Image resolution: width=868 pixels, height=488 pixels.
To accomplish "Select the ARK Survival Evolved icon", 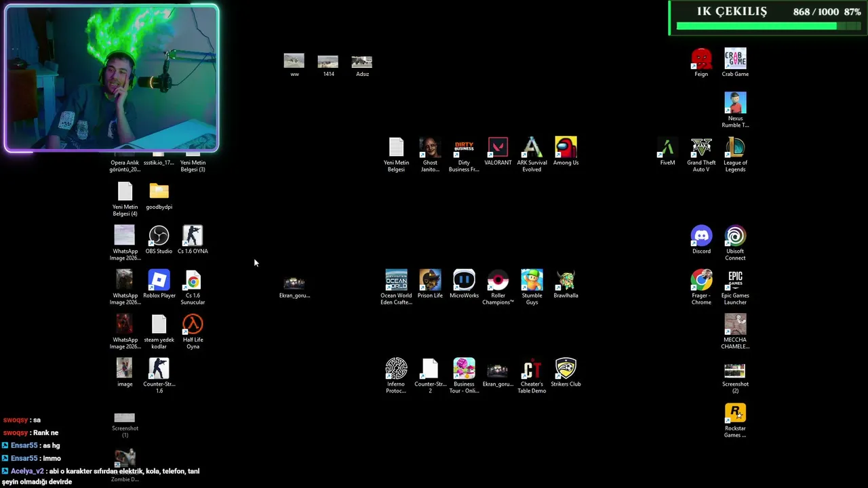I will (532, 155).
